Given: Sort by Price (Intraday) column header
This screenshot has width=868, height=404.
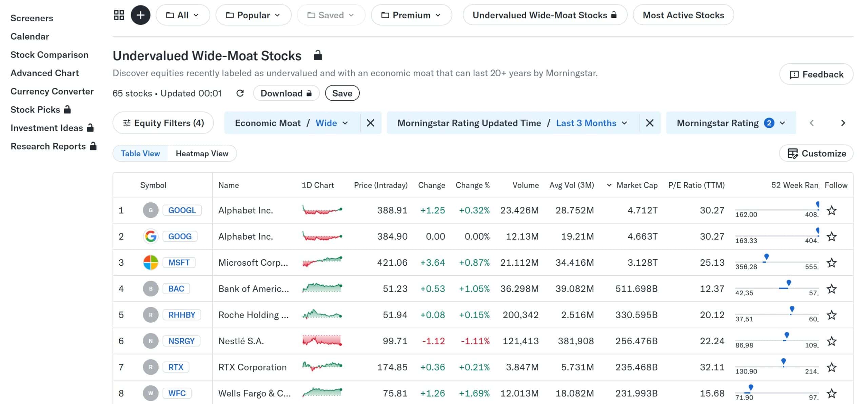Looking at the screenshot, I should (x=381, y=185).
